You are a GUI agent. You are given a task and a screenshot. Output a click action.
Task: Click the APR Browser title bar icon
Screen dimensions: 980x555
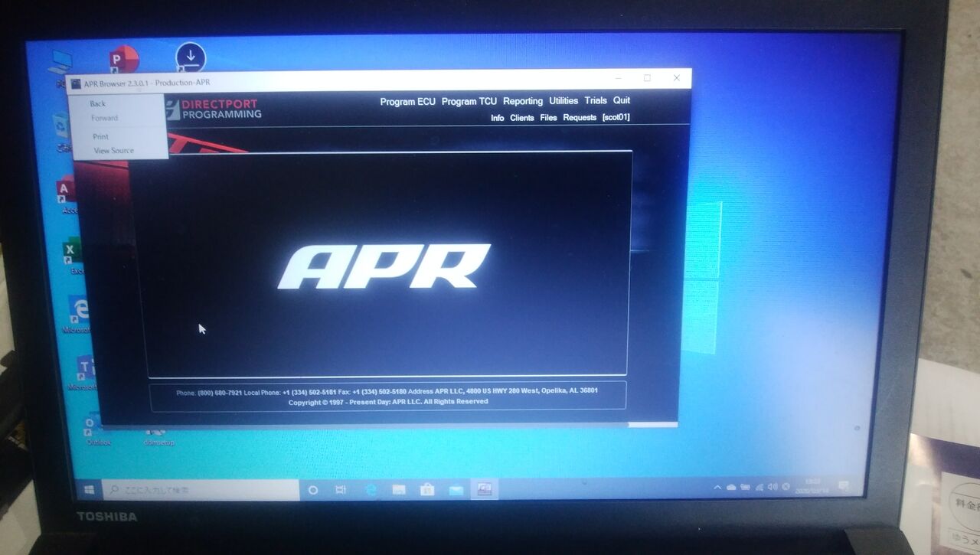(x=76, y=83)
